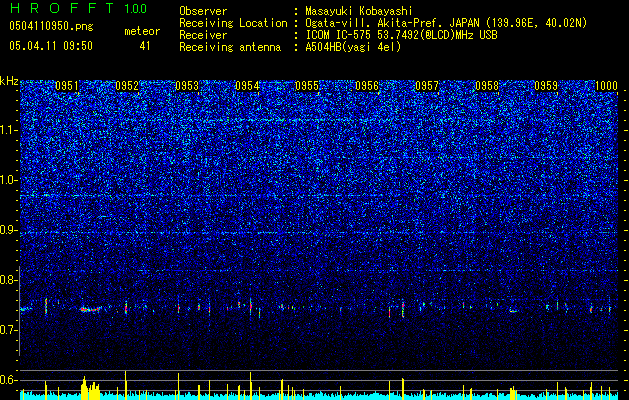Click the long meteor echo after 0951
This screenshot has width=629, height=400.
(x=91, y=309)
